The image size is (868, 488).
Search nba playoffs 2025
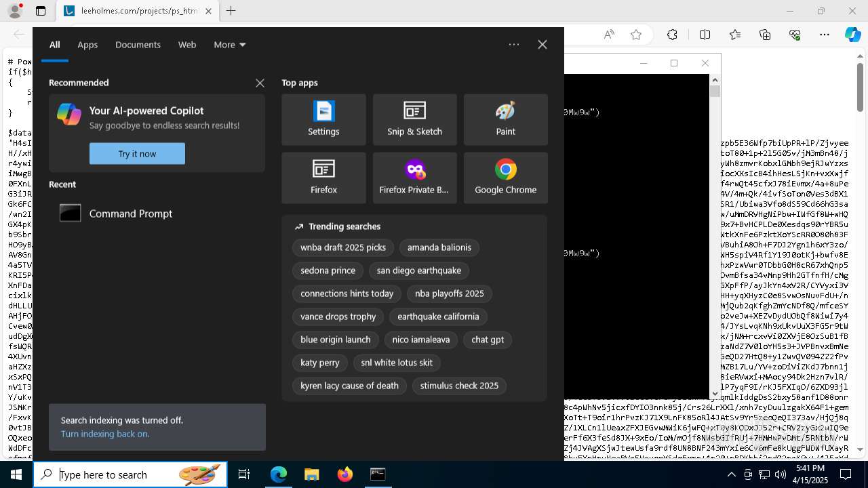click(x=450, y=293)
